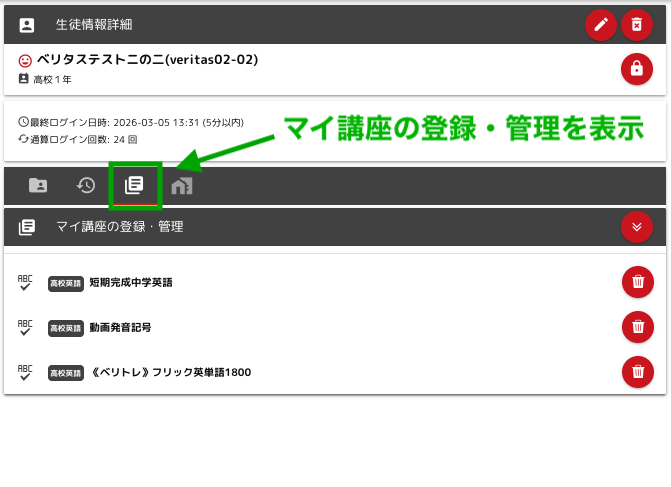Viewport: 671px width, 487px height.
Task: Expand the マイ講座の登録・管理 panel chevron
Action: [x=637, y=226]
